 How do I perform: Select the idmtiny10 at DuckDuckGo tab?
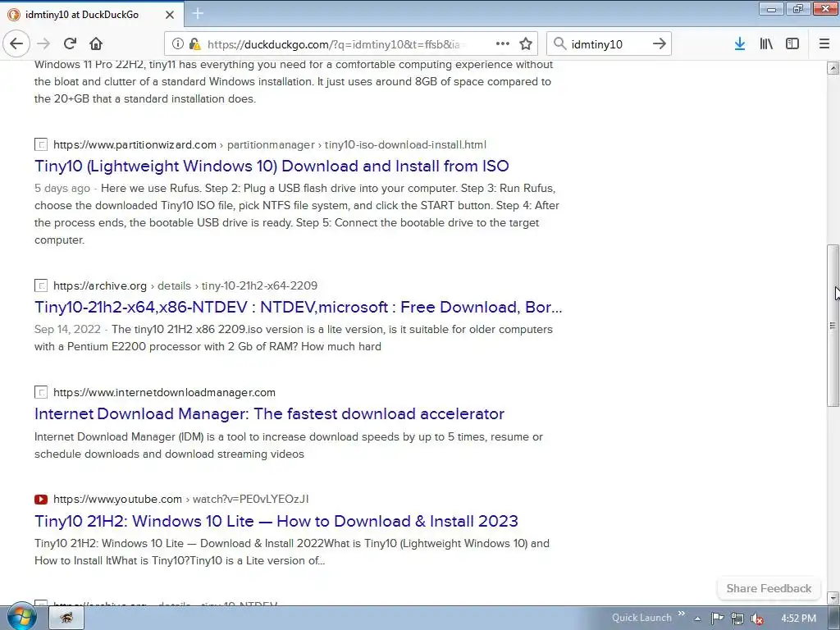(x=92, y=15)
